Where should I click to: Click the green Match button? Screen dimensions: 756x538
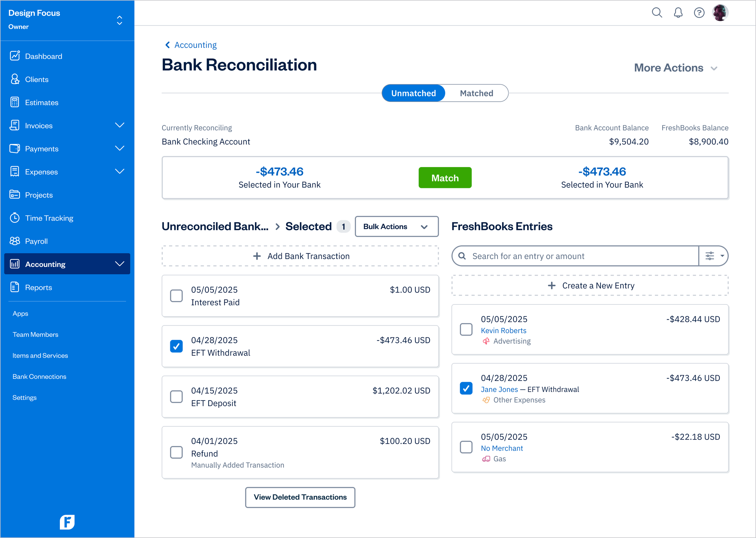coord(445,178)
